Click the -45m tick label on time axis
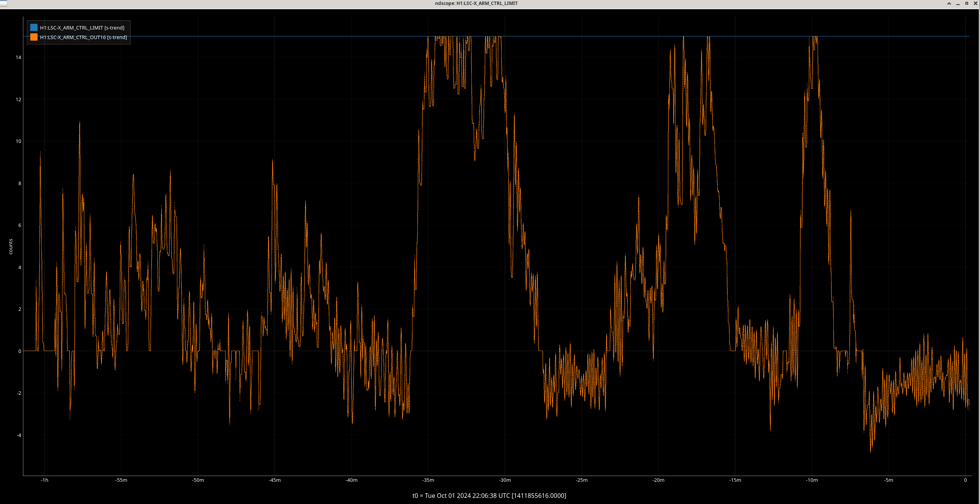Image resolution: width=980 pixels, height=504 pixels. point(275,480)
